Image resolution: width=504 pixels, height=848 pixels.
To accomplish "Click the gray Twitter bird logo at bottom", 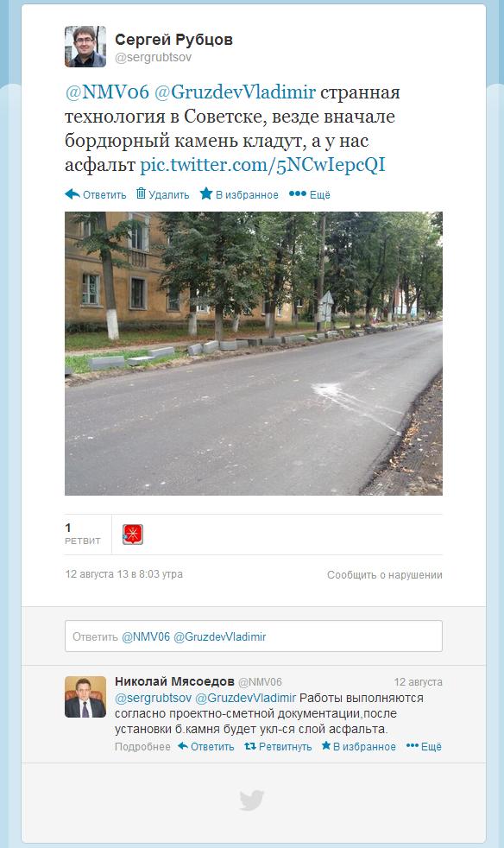I will [251, 801].
